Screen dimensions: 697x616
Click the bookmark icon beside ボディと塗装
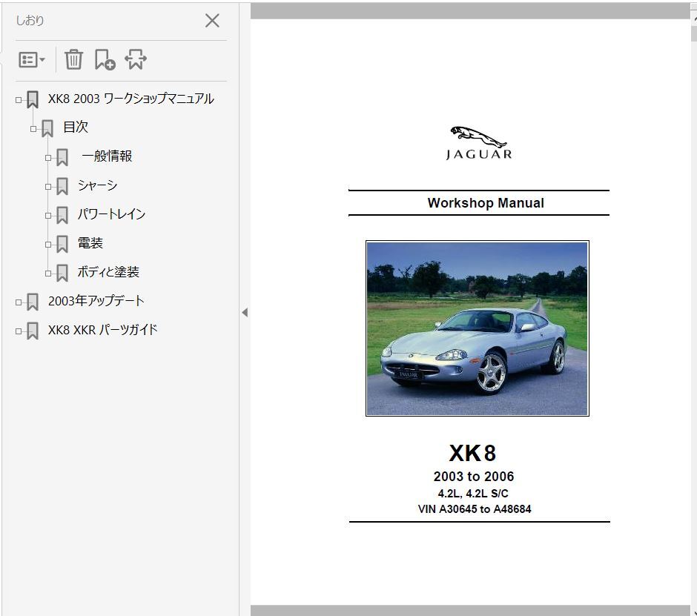pos(62,274)
